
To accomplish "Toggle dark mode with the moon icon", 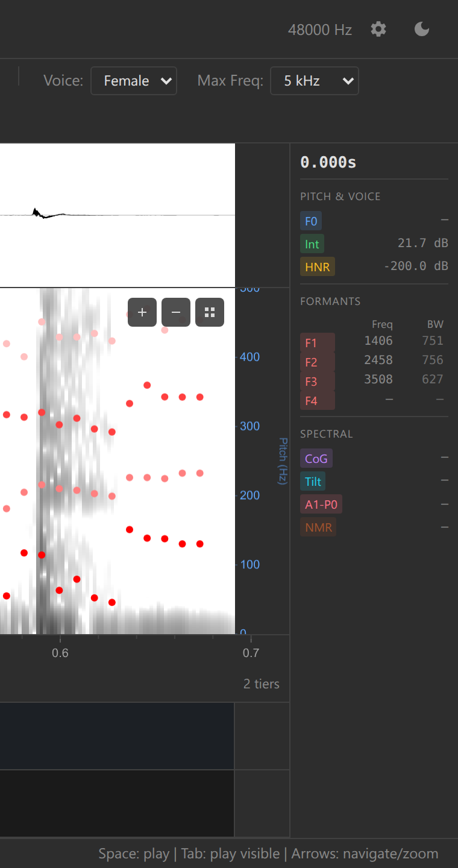I will click(x=422, y=29).
